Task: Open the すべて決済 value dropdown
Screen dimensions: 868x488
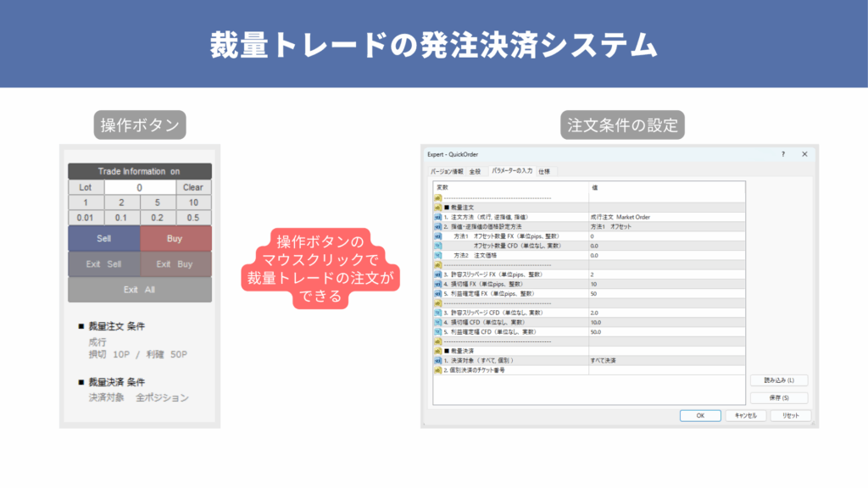Action: [x=668, y=361]
